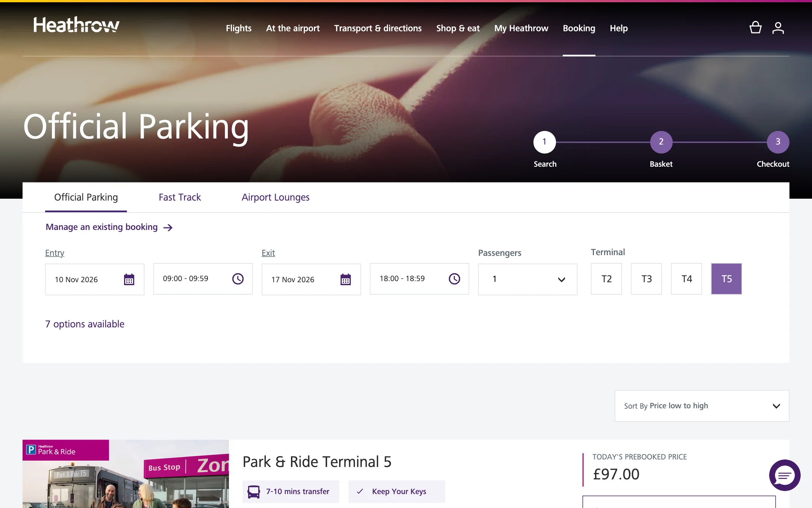Click the Exit time clock icon
This screenshot has height=508, width=812.
click(454, 279)
